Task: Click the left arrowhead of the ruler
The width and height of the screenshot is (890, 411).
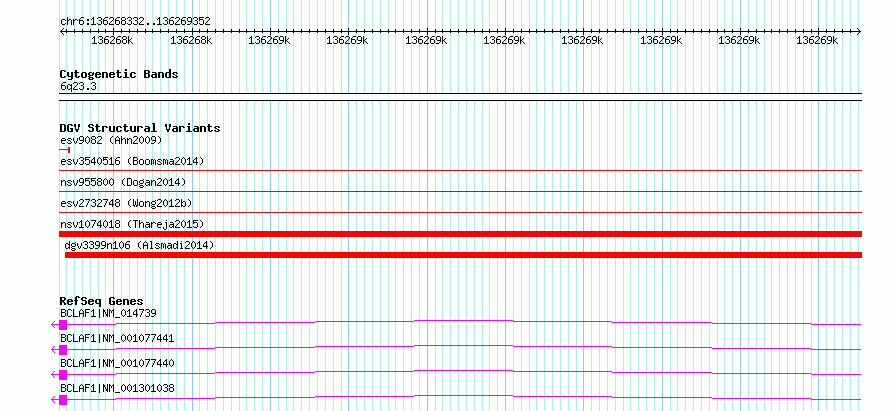Action: [x=62, y=31]
